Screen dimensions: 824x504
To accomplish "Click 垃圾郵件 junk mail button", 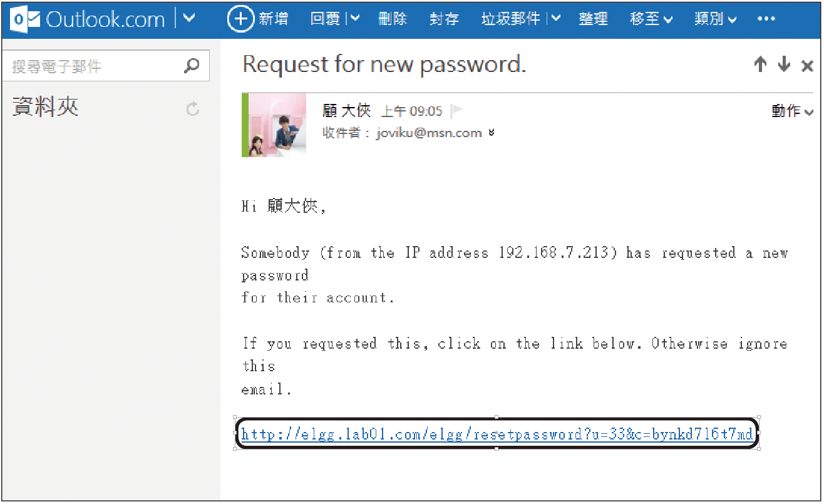I will pos(510,19).
